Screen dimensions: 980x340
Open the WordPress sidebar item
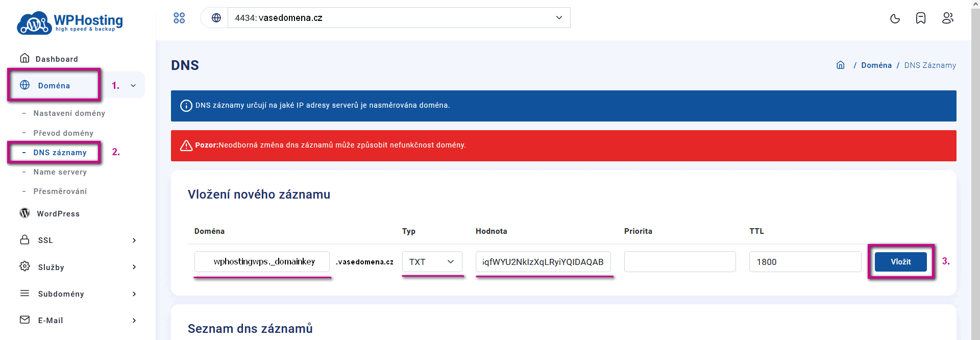tap(58, 214)
